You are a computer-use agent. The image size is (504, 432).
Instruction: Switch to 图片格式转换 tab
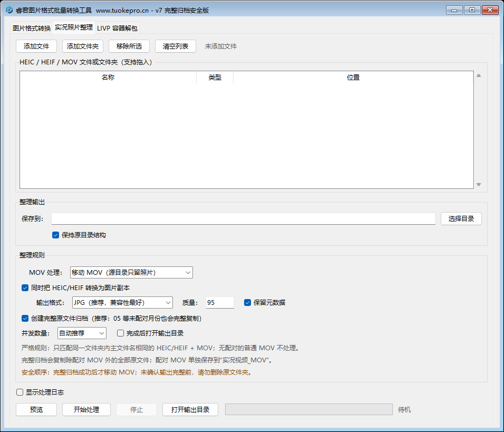(x=32, y=28)
